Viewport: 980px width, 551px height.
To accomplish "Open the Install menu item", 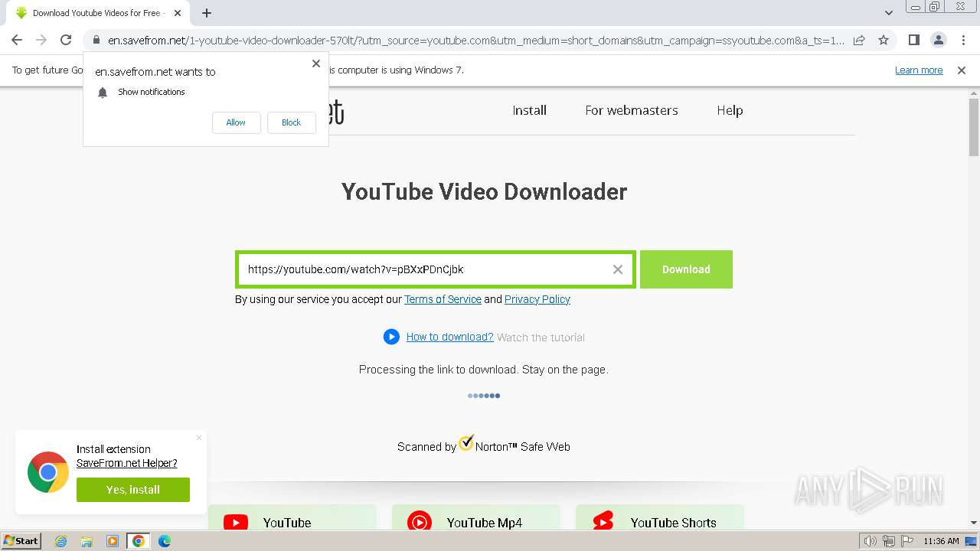I will pyautogui.click(x=529, y=110).
